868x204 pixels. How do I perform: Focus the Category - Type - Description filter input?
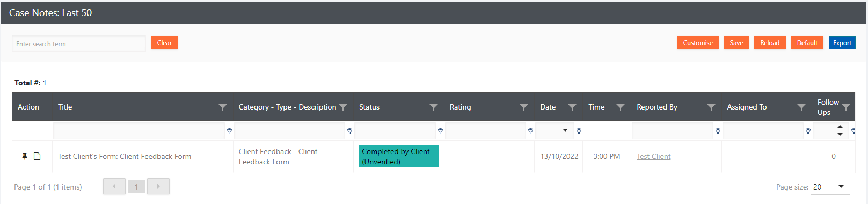290,130
